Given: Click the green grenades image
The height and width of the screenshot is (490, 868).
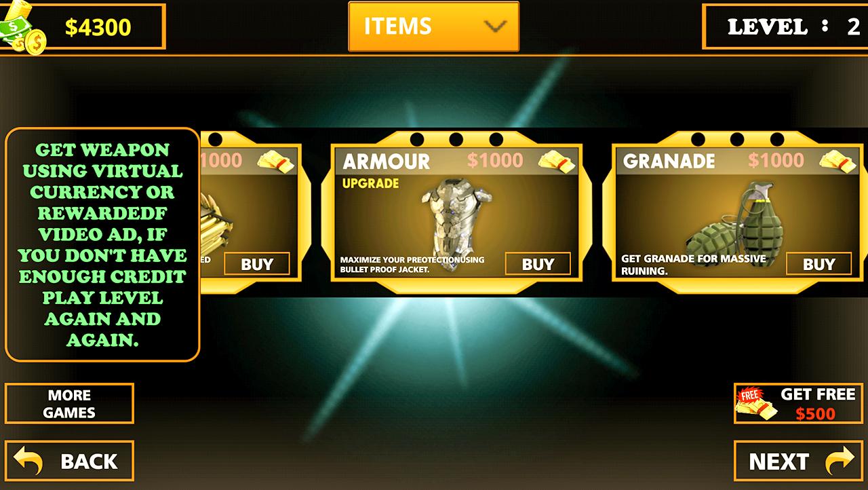Looking at the screenshot, I should point(734,225).
